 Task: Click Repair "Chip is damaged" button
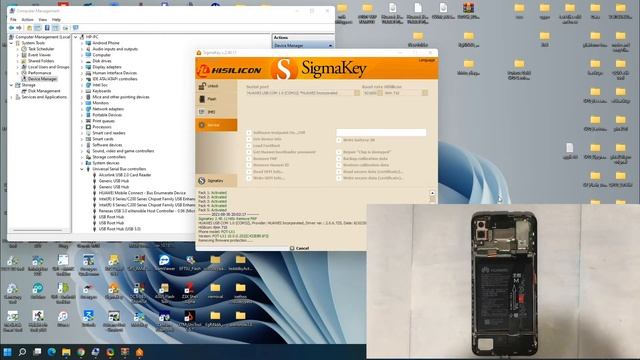point(364,152)
